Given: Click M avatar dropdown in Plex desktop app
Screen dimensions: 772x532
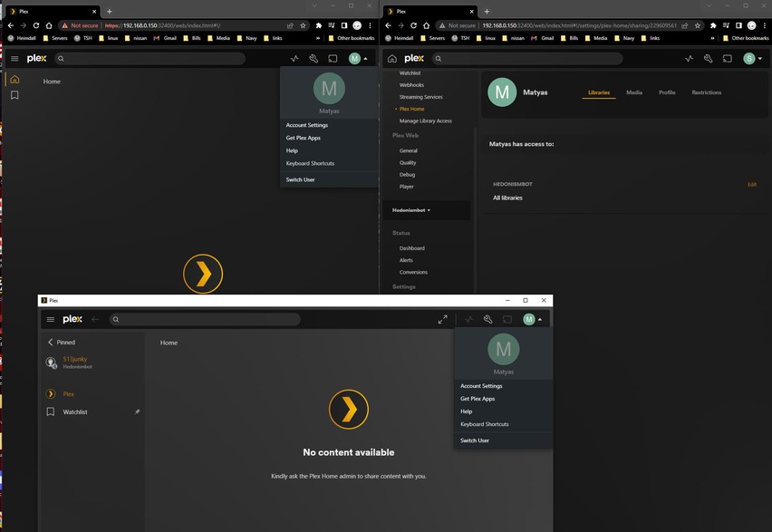Looking at the screenshot, I should pos(532,319).
